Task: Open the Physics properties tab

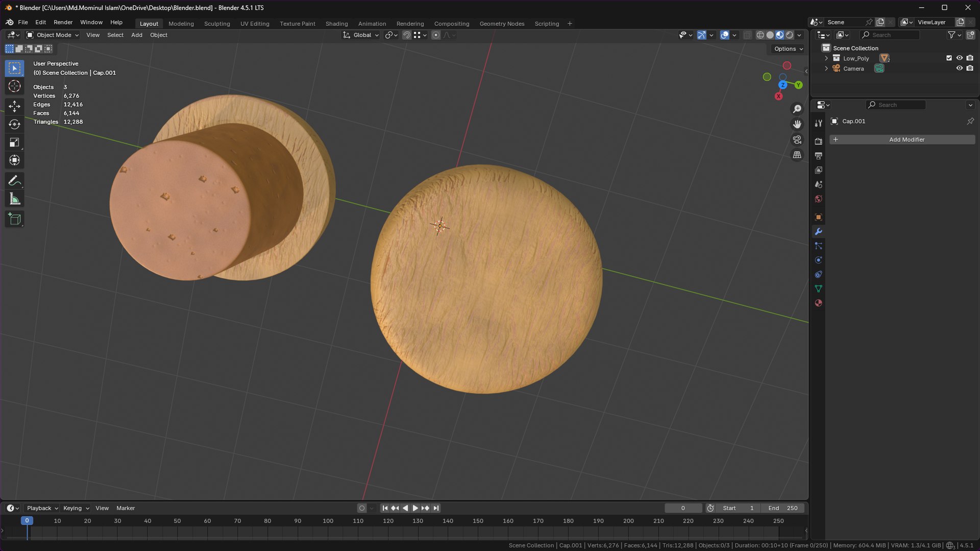Action: click(818, 260)
